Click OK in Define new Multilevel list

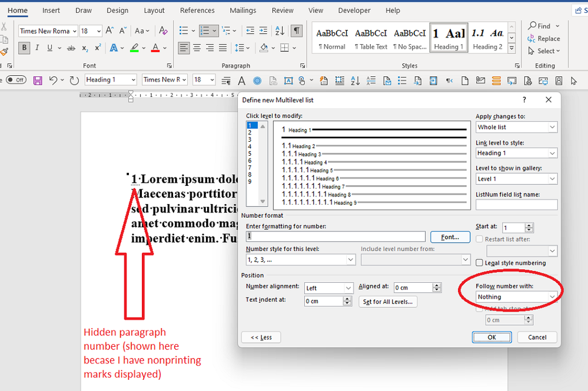[491, 337]
